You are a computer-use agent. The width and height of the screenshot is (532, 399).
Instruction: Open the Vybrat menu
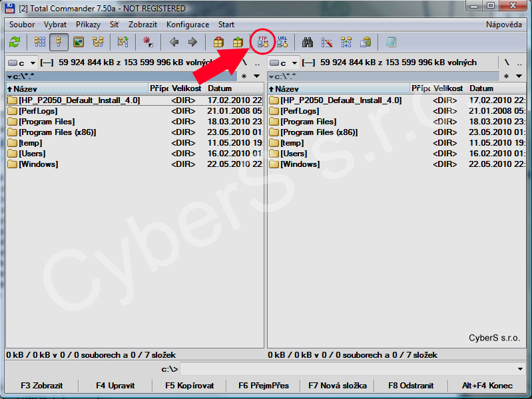coord(55,25)
